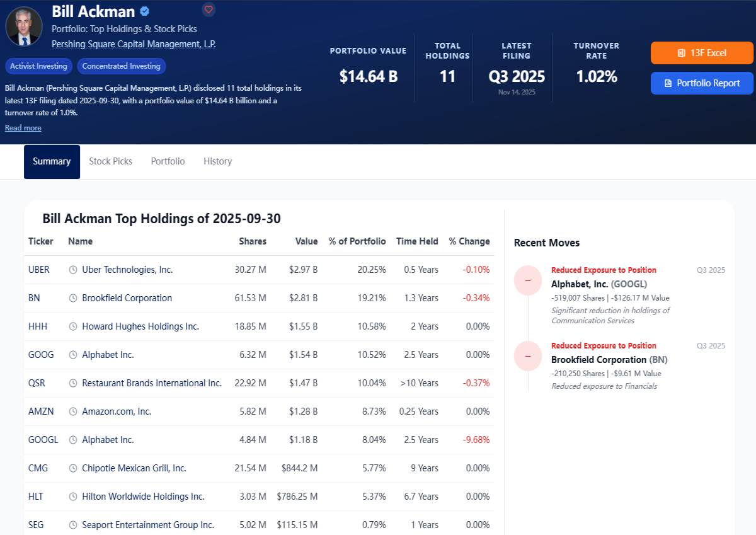The width and height of the screenshot is (756, 535).
Task: Click the 1.02% turnover rate figure
Action: [x=597, y=77]
